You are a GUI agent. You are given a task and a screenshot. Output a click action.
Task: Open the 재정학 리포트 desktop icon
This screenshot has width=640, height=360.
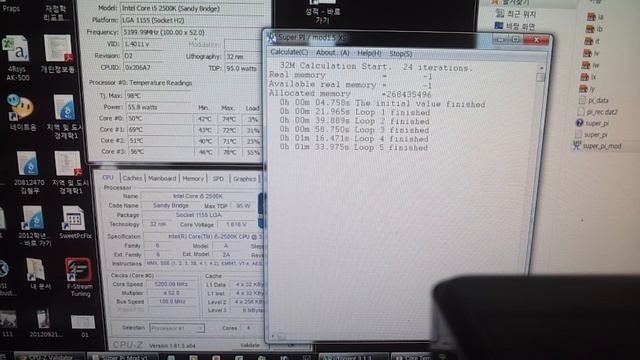(56, 13)
